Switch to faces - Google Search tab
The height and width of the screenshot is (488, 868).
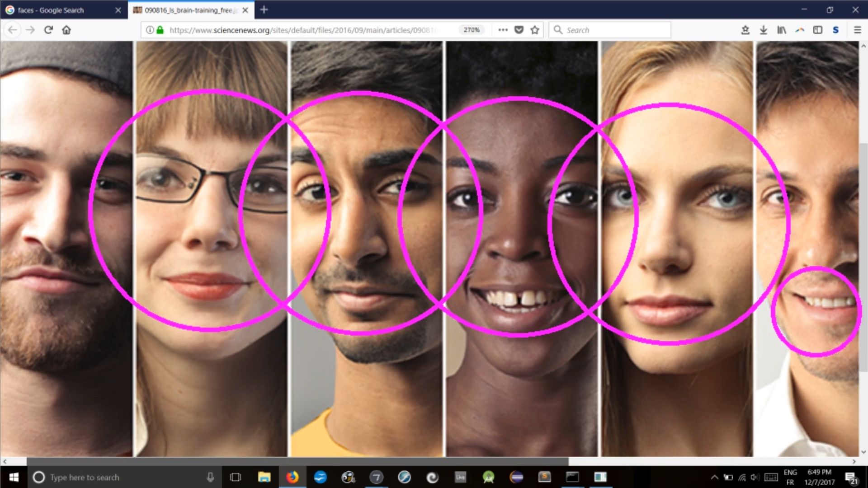51,10
